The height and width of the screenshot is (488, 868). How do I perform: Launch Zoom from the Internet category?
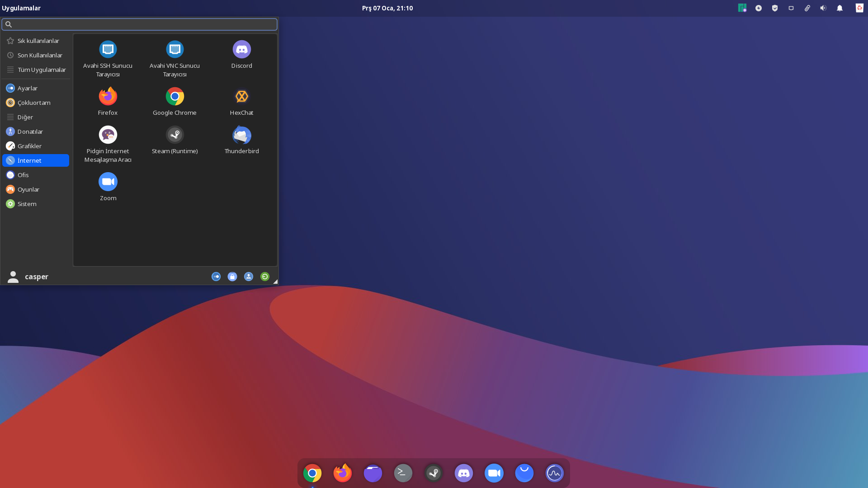(108, 182)
